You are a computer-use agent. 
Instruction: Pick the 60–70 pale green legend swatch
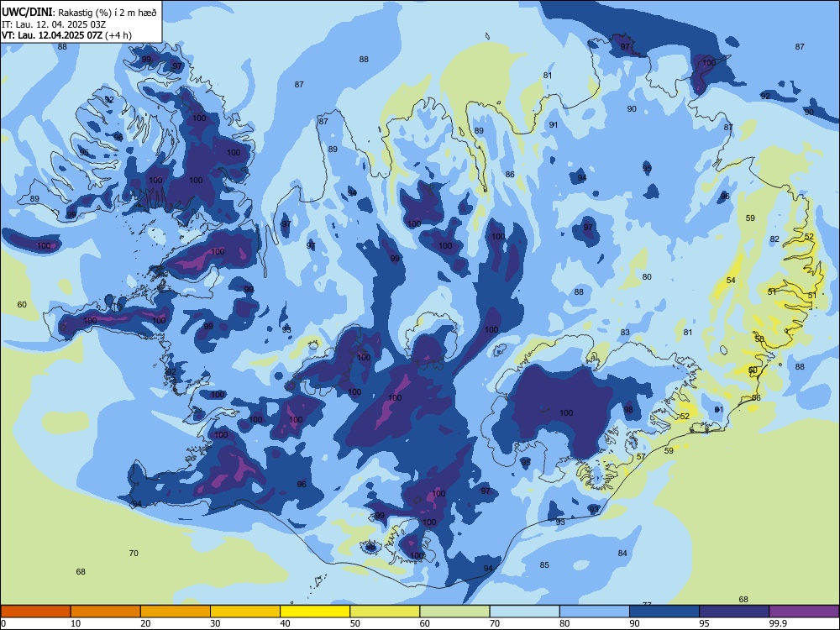pos(454,612)
